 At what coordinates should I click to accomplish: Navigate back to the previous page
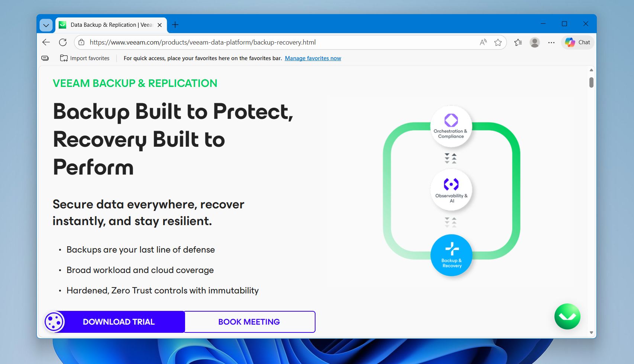(x=45, y=42)
